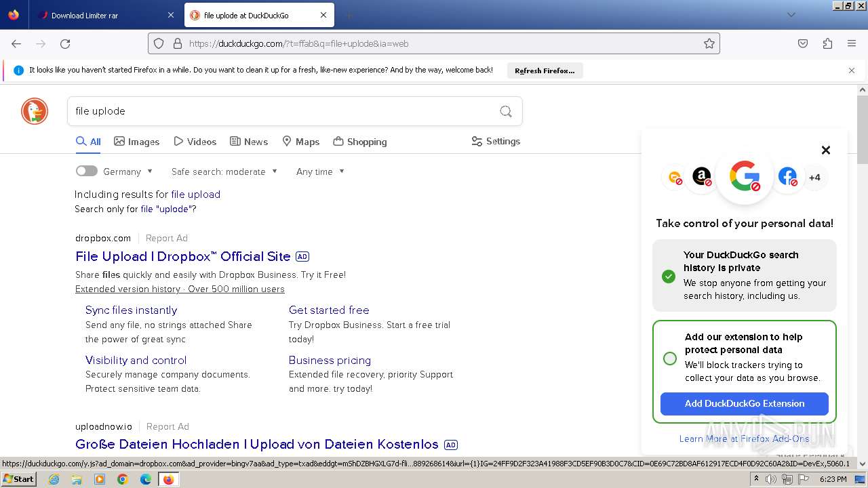Image resolution: width=868 pixels, height=488 pixels.
Task: Switch to Shopping results
Action: [x=360, y=142]
